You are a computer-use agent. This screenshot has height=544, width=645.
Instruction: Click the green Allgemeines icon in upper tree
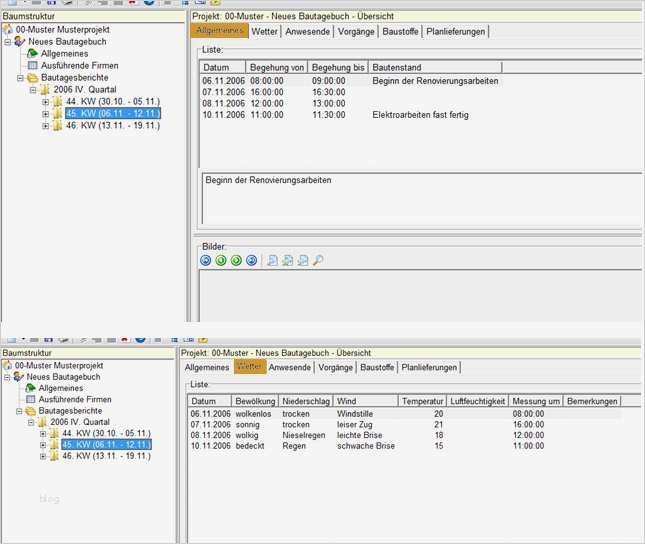(x=32, y=53)
